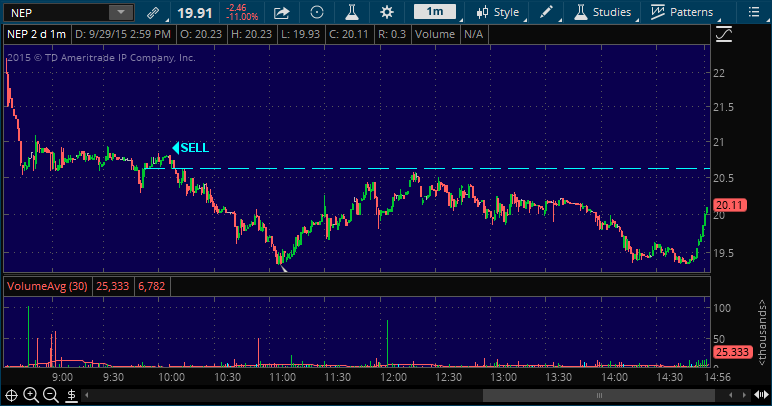The image size is (772, 406).
Task: Open the Studies menu
Action: tap(605, 13)
